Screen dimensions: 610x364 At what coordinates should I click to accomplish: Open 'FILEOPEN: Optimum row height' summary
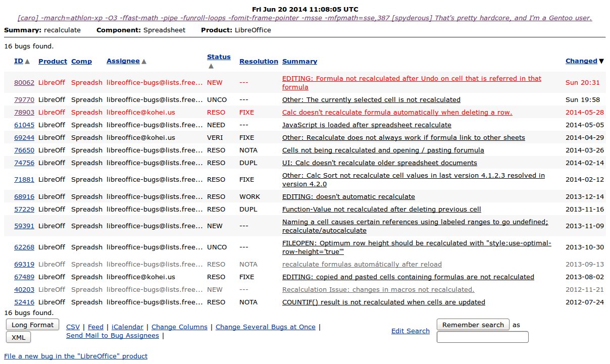417,247
